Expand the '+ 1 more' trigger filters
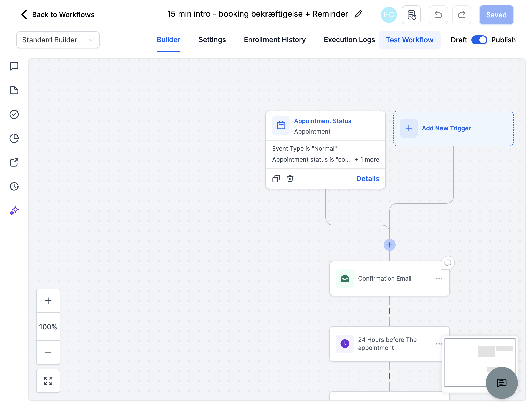 367,160
